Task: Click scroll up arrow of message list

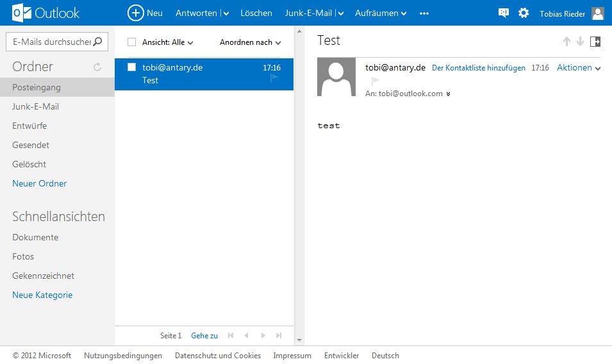Action: click(299, 31)
